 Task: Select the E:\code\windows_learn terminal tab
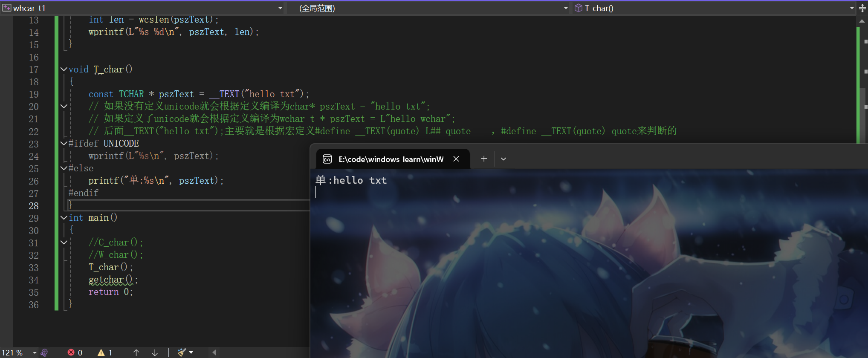tap(390, 159)
